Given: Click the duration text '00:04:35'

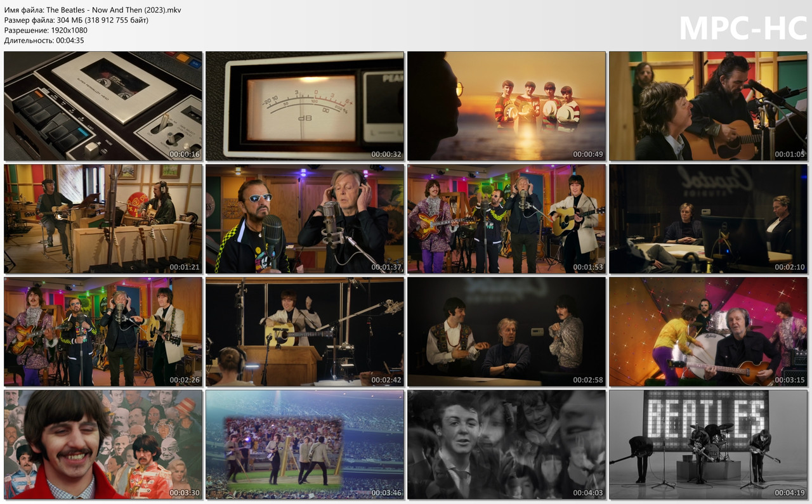Looking at the screenshot, I should (x=70, y=41).
